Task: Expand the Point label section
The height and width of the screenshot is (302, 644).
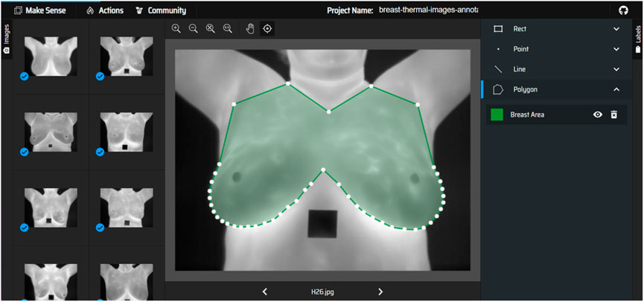Action: (x=616, y=49)
